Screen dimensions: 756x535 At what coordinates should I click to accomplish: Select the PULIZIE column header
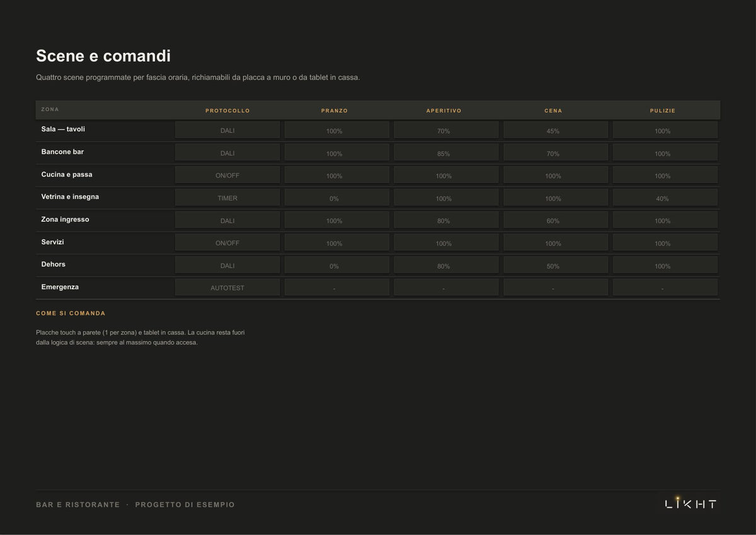tap(663, 111)
